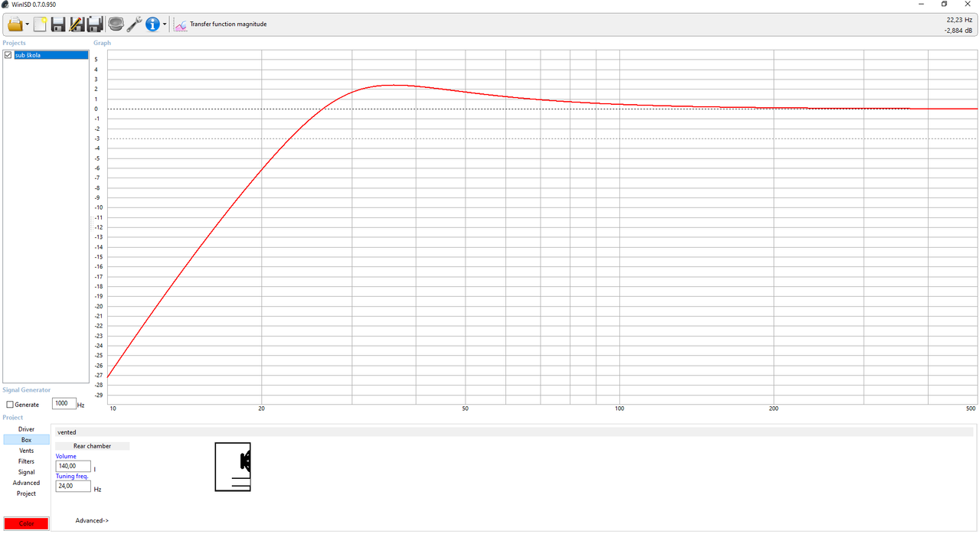Viewport: 980px width, 534px height.
Task: Open the driver database speaker icon
Action: [116, 24]
